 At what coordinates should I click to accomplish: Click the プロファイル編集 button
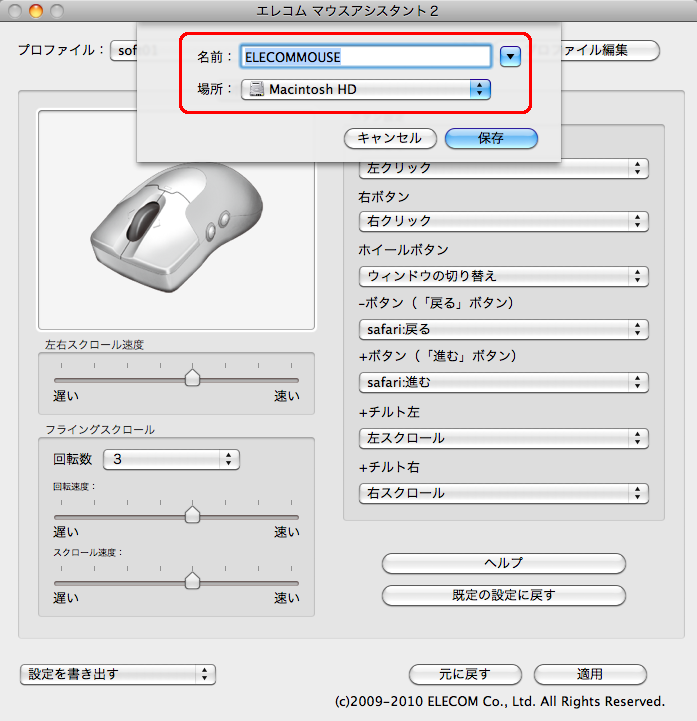click(611, 50)
